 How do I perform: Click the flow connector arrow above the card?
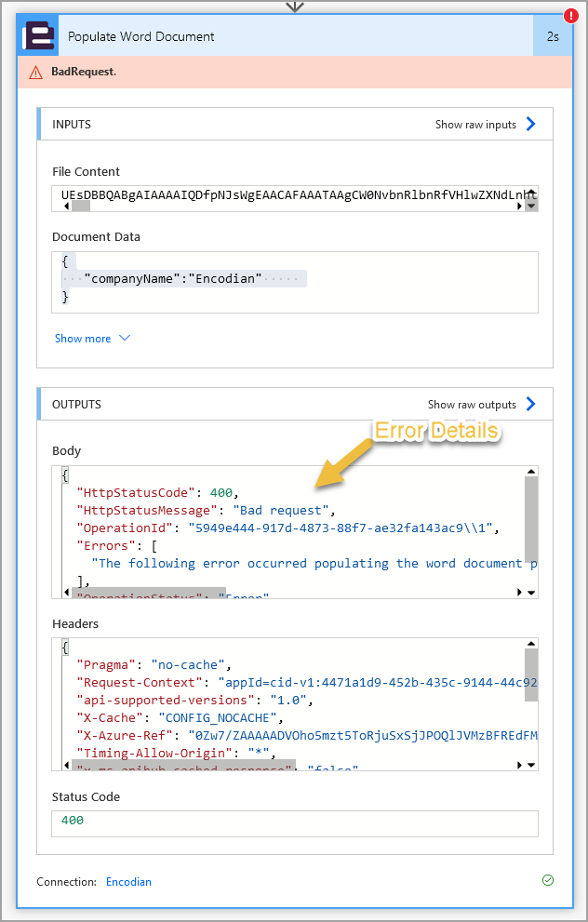coord(294,6)
